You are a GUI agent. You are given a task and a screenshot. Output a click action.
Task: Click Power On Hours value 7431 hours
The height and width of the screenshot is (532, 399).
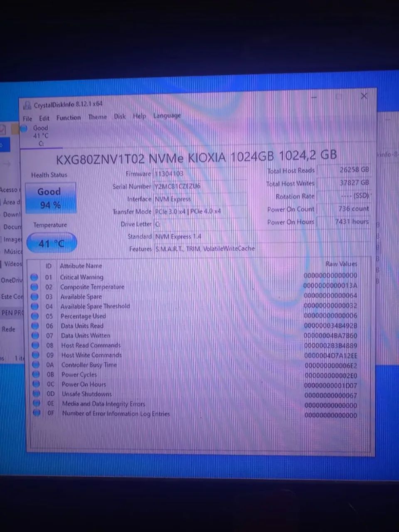(x=343, y=222)
